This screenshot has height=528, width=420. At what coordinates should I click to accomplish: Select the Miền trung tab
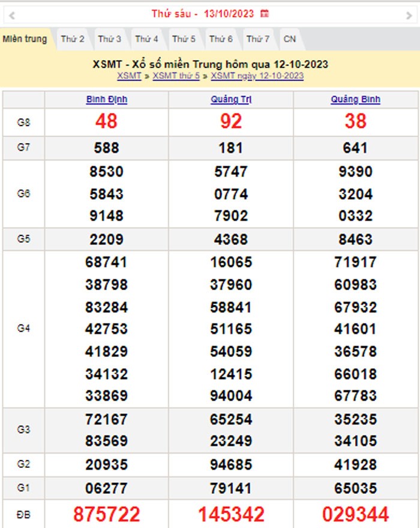click(25, 39)
